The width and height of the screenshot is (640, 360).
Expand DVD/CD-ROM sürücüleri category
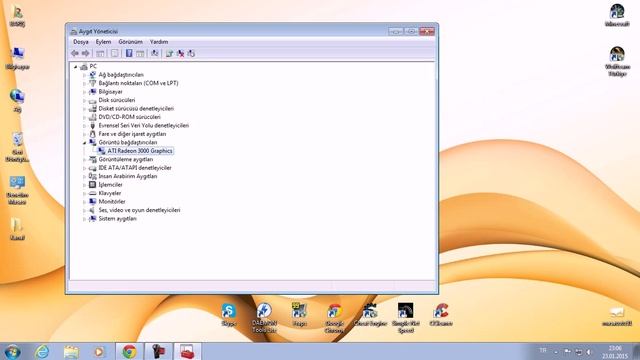tap(84, 118)
